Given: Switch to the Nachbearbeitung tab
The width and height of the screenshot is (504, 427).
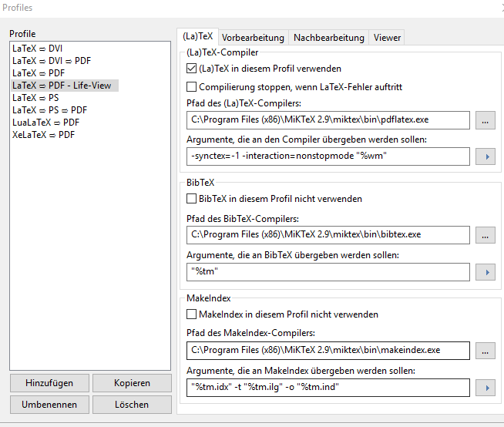Looking at the screenshot, I should click(328, 38).
